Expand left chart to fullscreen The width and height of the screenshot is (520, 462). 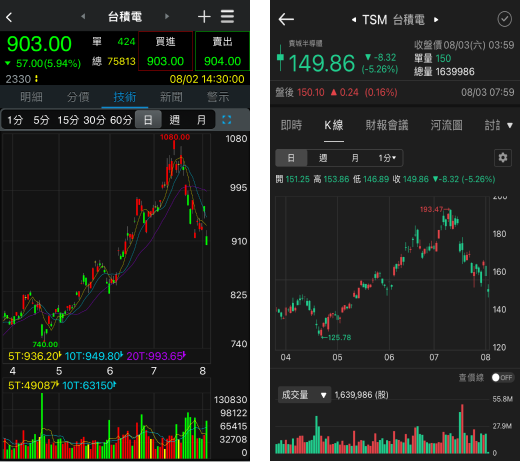[227, 120]
